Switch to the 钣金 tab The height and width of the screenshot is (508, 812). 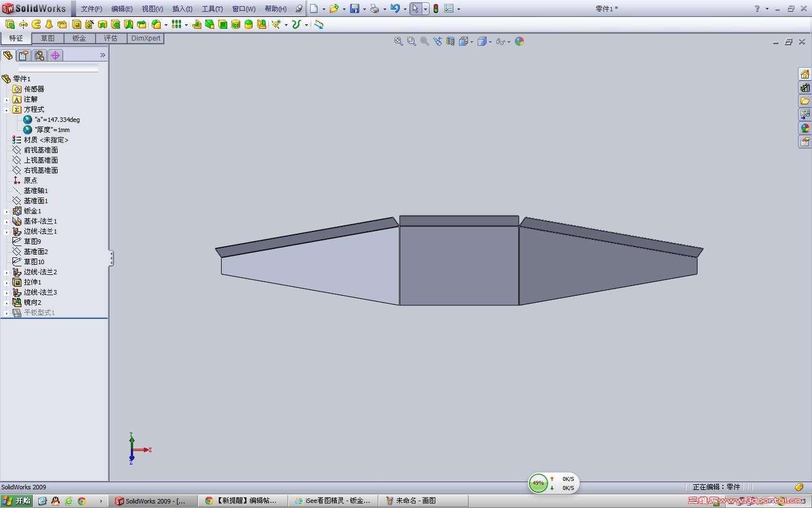[x=79, y=38]
